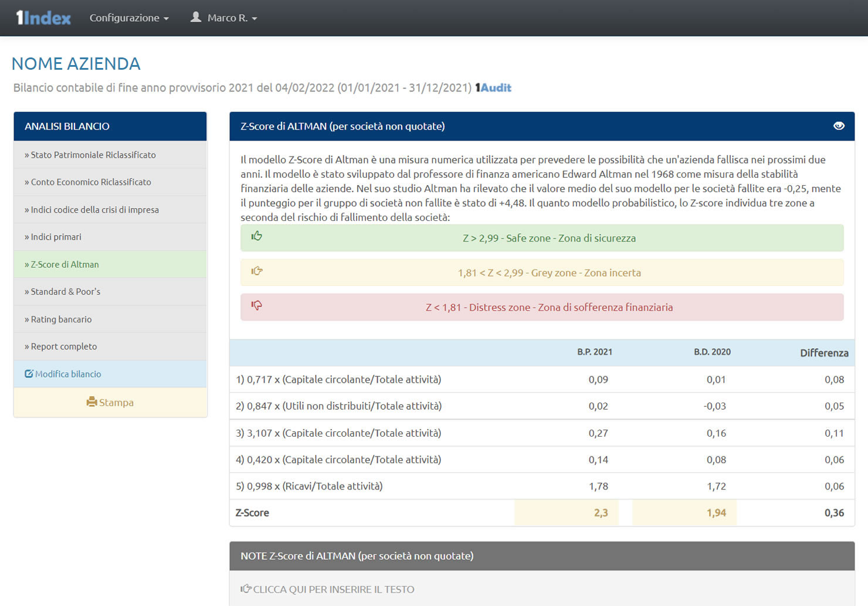This screenshot has width=868, height=606.
Task: Go to Indici primari
Action: click(x=110, y=237)
